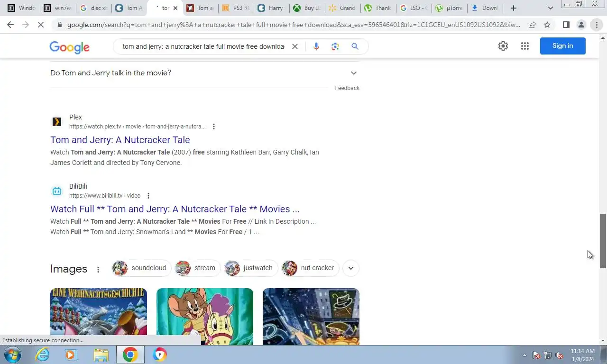607x364 pixels.
Task: Submit search with magnifier icon
Action: click(355, 46)
